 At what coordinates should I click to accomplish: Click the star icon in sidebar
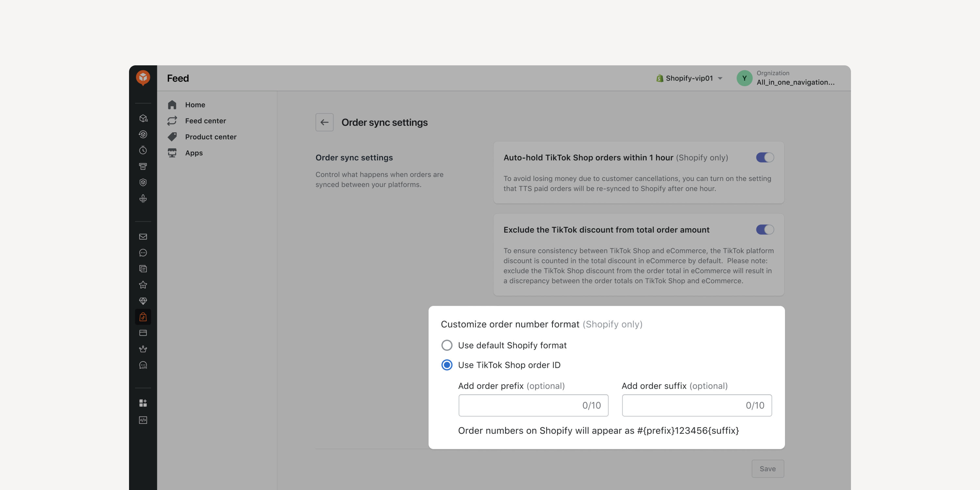pos(143,285)
